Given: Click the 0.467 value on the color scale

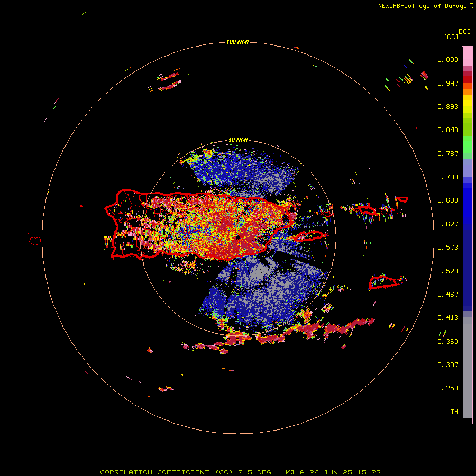Looking at the screenshot, I should point(448,295).
